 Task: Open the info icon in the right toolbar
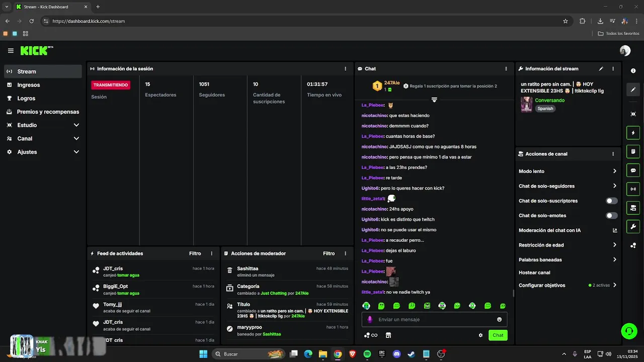point(633,71)
